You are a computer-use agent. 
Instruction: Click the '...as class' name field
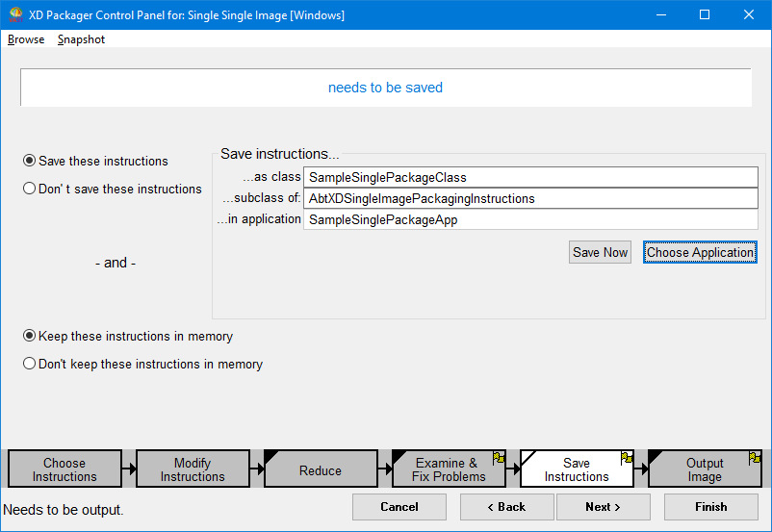(x=530, y=178)
